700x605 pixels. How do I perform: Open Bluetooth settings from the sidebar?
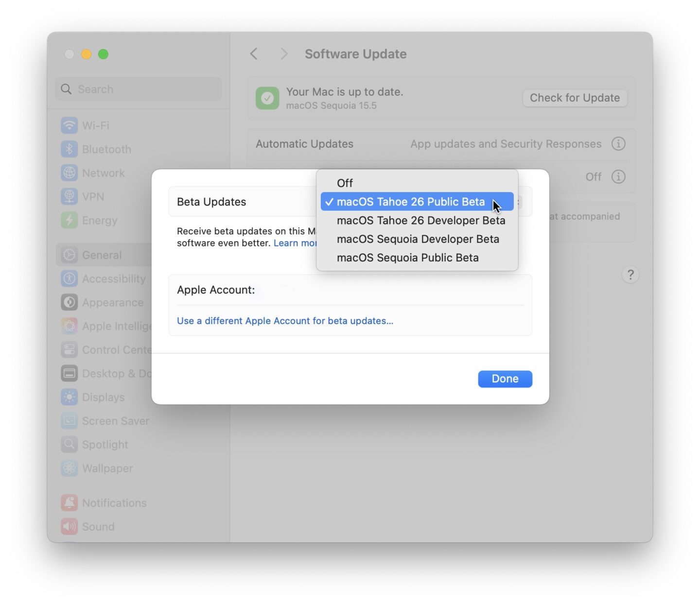(106, 149)
